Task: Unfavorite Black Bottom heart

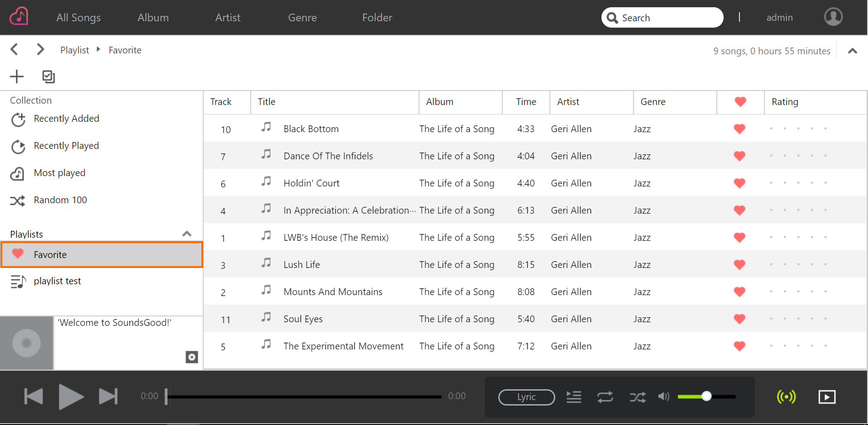Action: point(739,129)
